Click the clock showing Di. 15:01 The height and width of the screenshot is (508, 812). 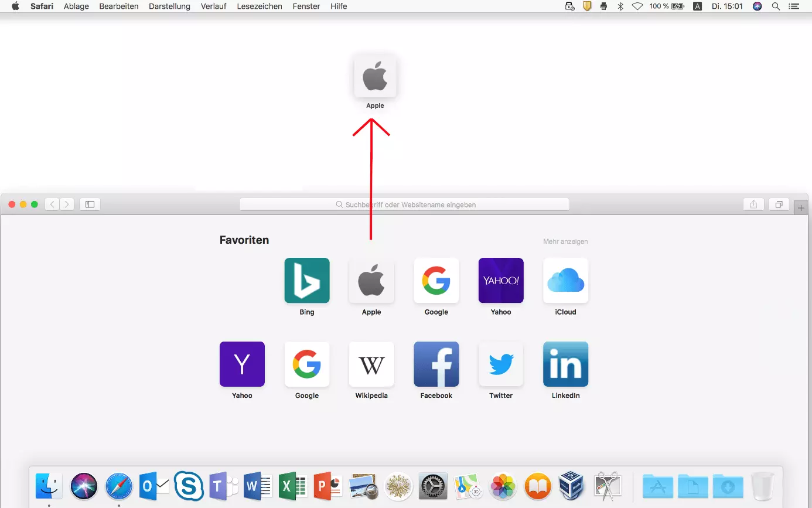coord(727,6)
